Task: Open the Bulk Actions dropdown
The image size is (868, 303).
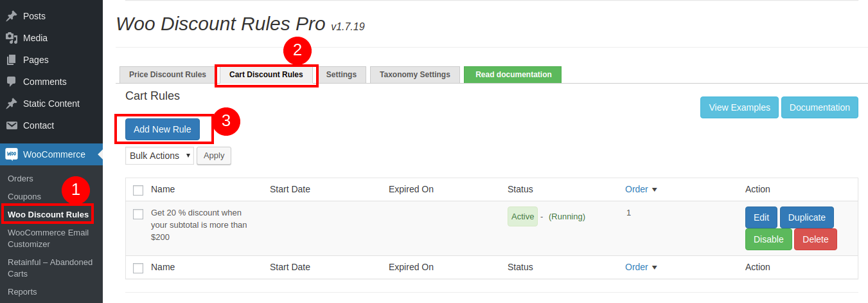Action: click(x=160, y=156)
